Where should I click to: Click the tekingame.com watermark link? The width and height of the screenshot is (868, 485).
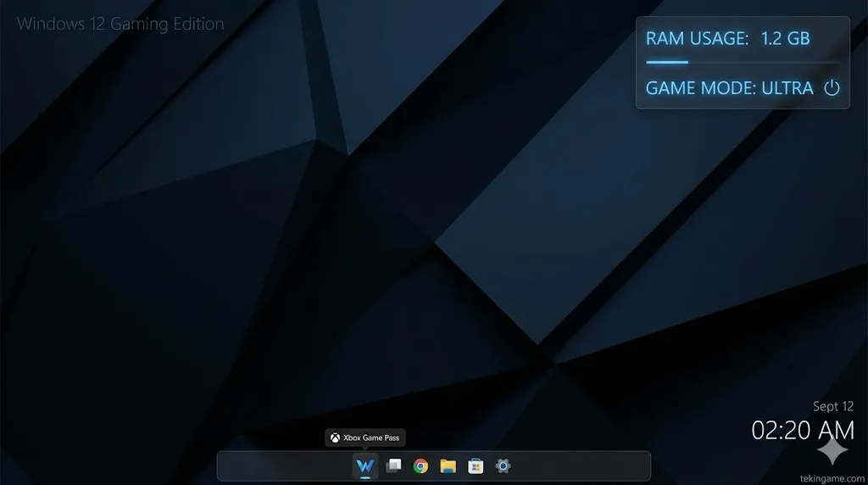pyautogui.click(x=832, y=477)
